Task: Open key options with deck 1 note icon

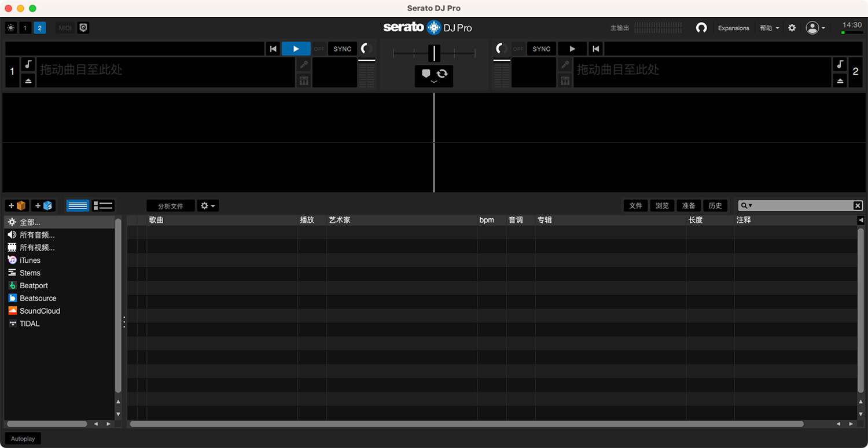Action: click(x=28, y=64)
